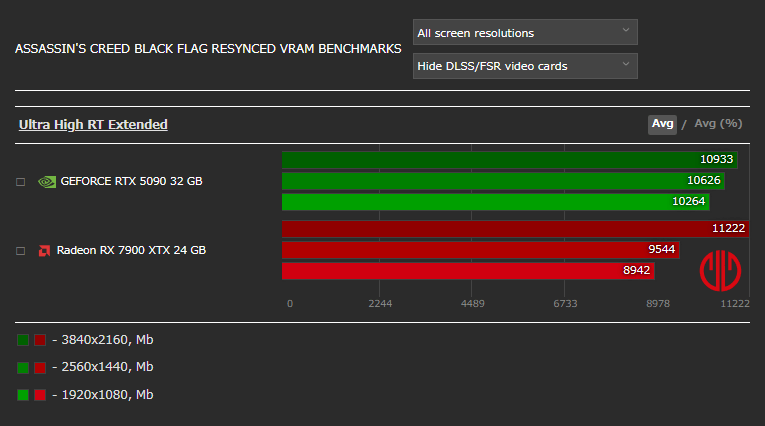Click the 8942 Radeon 1080p bar

coord(468,271)
